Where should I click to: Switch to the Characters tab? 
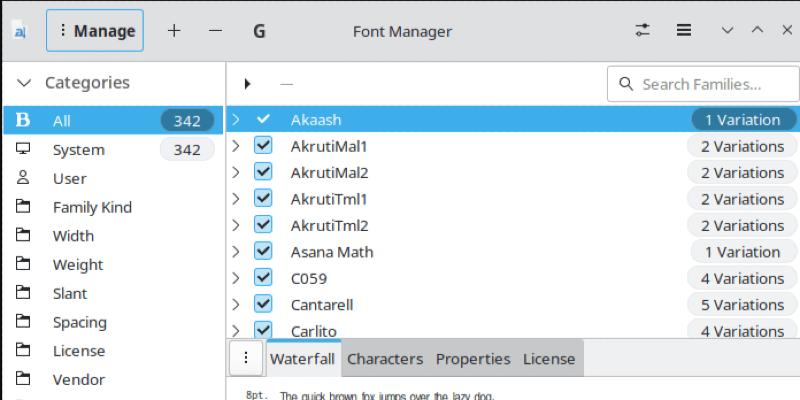point(385,359)
